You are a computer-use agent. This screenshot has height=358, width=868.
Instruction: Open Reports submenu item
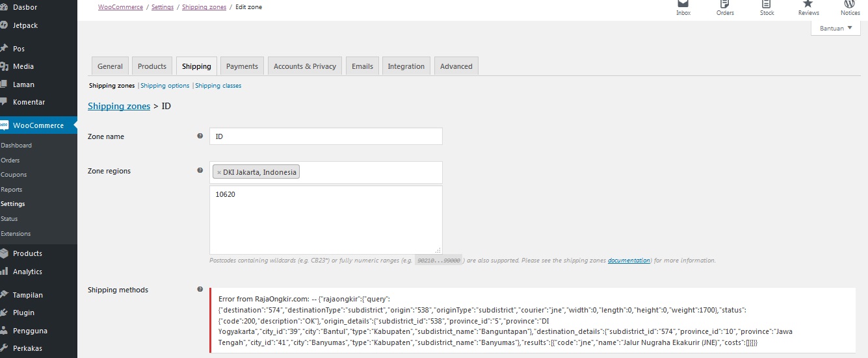[x=12, y=190]
